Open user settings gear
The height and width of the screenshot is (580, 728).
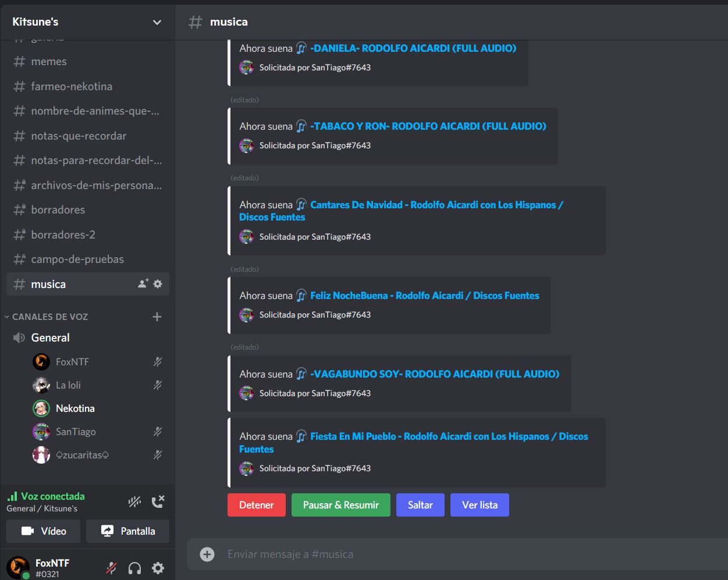pos(158,568)
